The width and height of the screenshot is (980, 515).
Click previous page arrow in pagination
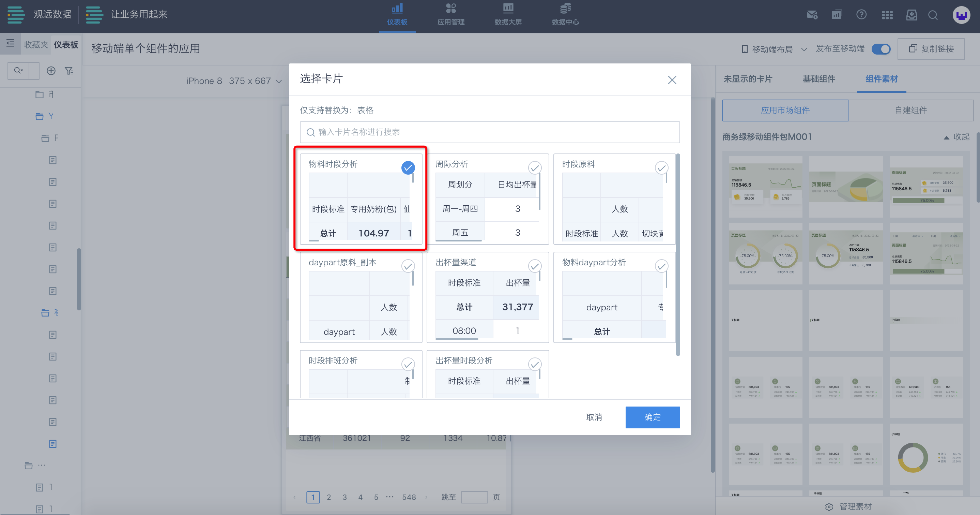(x=294, y=497)
